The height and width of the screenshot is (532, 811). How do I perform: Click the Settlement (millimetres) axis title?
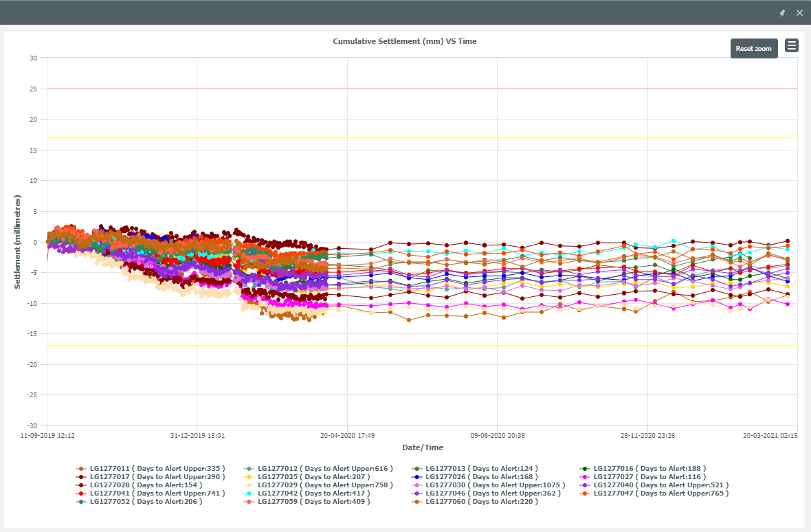coord(17,242)
